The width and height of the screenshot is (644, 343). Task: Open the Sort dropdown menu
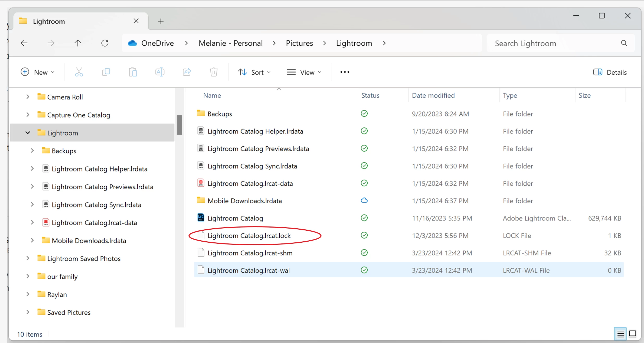click(254, 72)
